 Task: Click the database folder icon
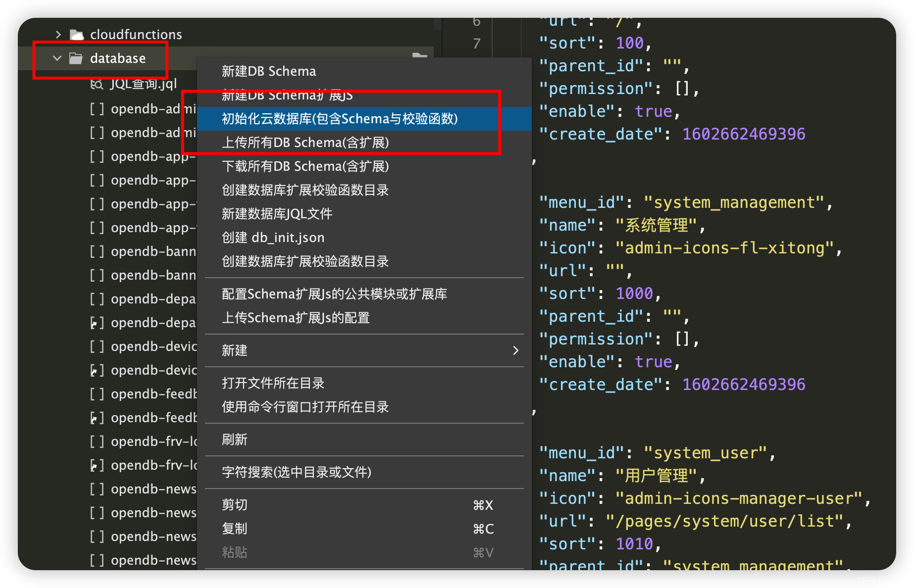pyautogui.click(x=76, y=58)
